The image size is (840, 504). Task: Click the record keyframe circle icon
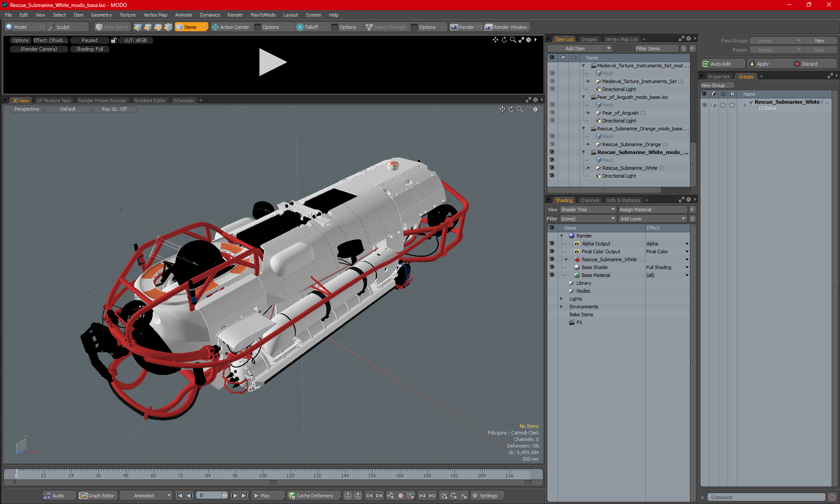pyautogui.click(x=400, y=496)
